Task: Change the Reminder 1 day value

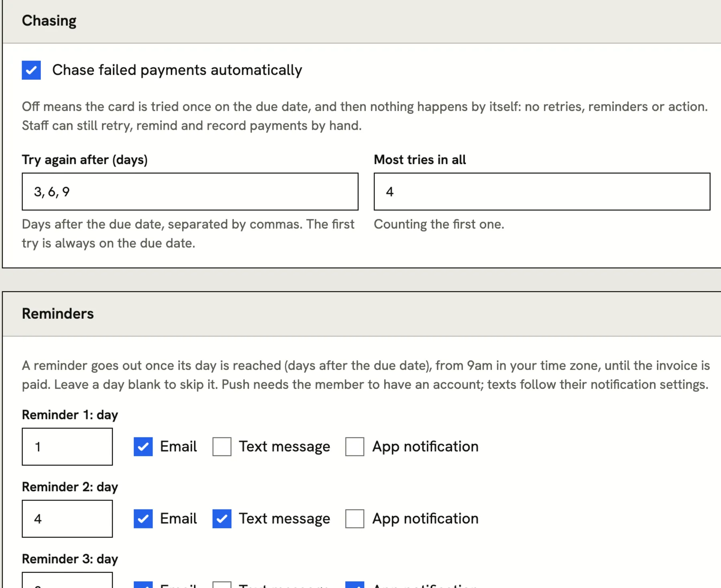Action: (x=67, y=447)
